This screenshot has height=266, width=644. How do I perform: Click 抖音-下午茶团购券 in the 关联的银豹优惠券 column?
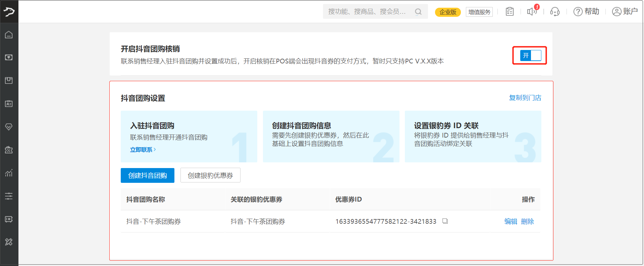click(x=258, y=221)
